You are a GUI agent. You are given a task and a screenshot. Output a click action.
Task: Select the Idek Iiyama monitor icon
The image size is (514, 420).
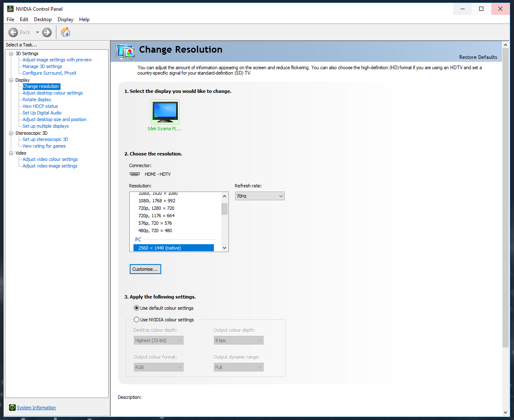165,112
